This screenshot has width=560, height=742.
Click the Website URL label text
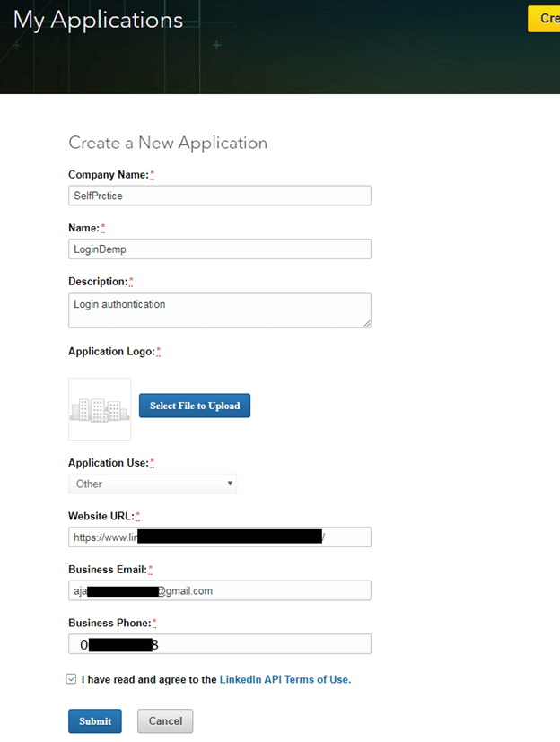coord(101,516)
